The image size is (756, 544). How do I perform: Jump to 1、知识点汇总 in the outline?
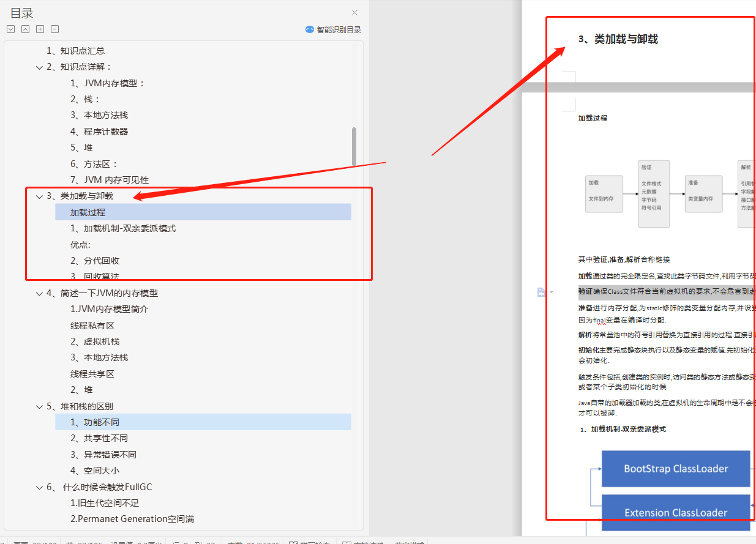pyautogui.click(x=75, y=51)
